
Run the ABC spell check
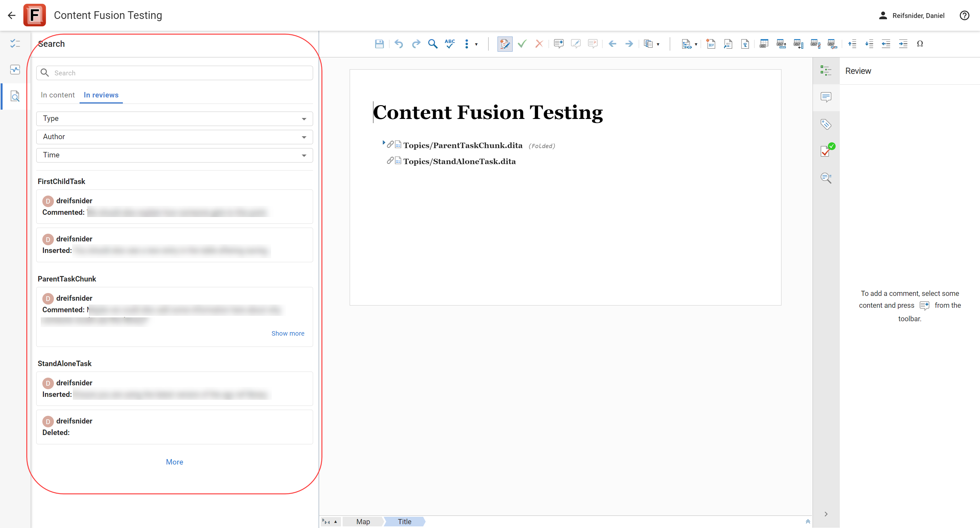pos(450,44)
